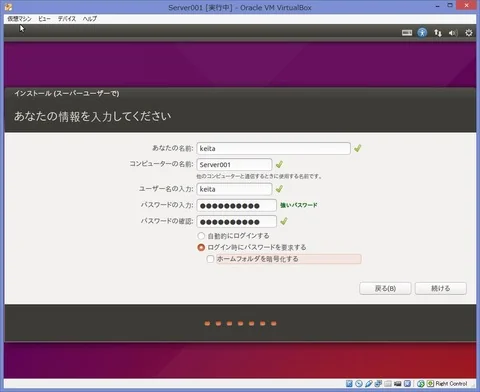The width and height of the screenshot is (480, 392).
Task: Click the hint text under the computer name field
Action: (x=259, y=176)
